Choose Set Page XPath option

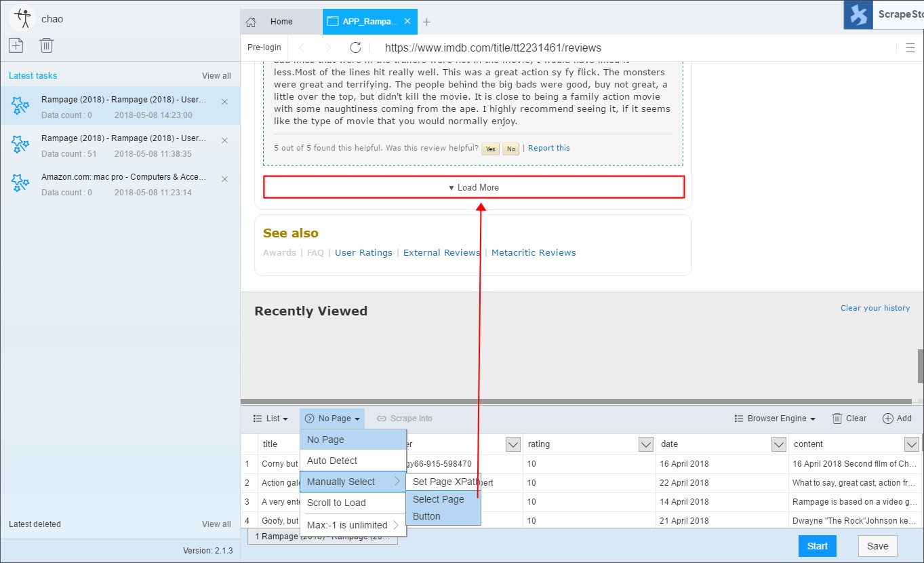pos(443,482)
